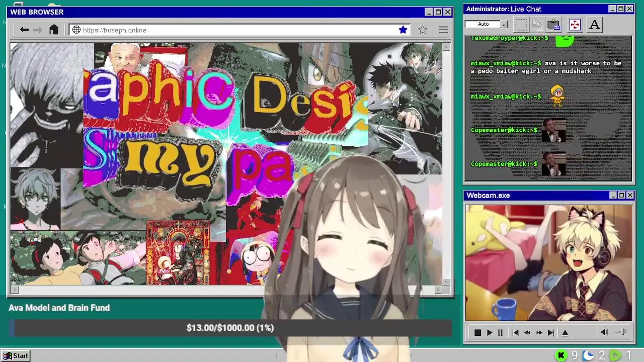Click the green Kick tray icon

click(561, 355)
